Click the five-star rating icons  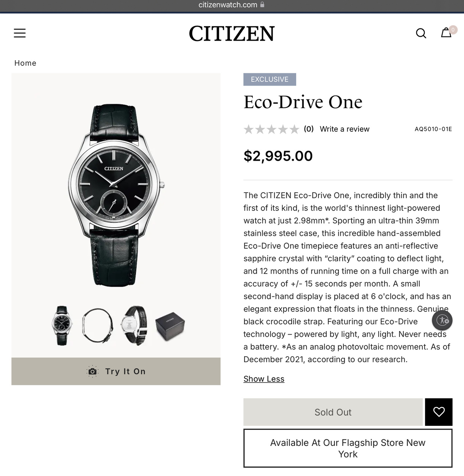coord(271,129)
